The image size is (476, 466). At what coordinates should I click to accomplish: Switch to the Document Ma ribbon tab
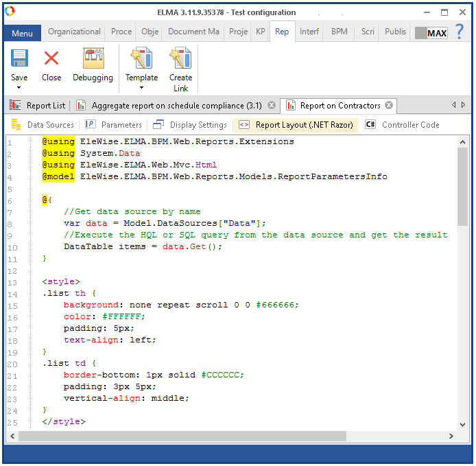pos(193,32)
